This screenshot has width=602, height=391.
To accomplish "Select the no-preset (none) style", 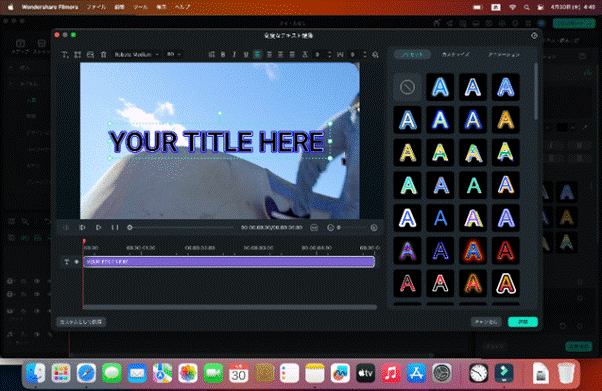I will (407, 87).
